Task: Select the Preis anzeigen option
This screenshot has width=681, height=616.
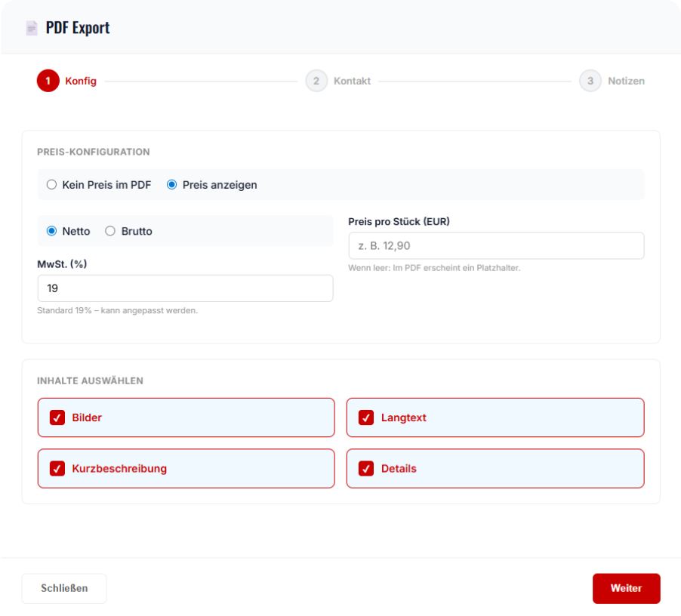Action: (173, 184)
